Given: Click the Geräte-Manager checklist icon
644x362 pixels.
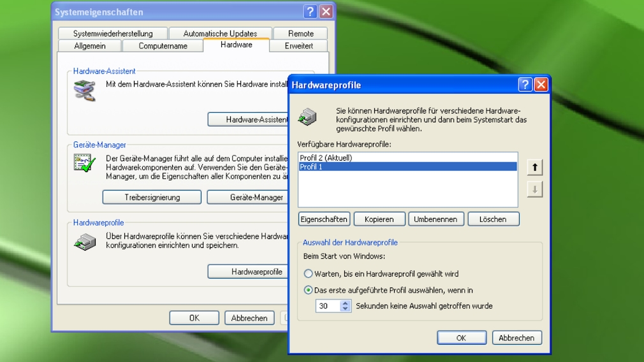Looking at the screenshot, I should coord(84,164).
